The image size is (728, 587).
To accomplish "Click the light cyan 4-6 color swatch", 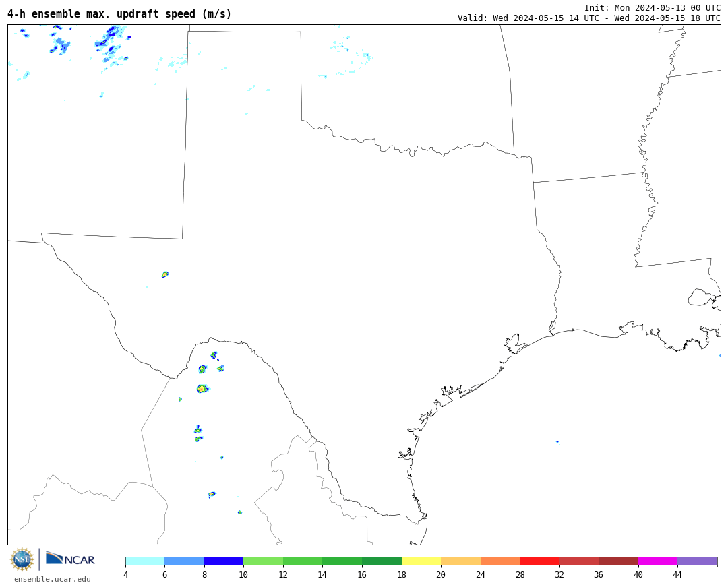I will coord(146,561).
